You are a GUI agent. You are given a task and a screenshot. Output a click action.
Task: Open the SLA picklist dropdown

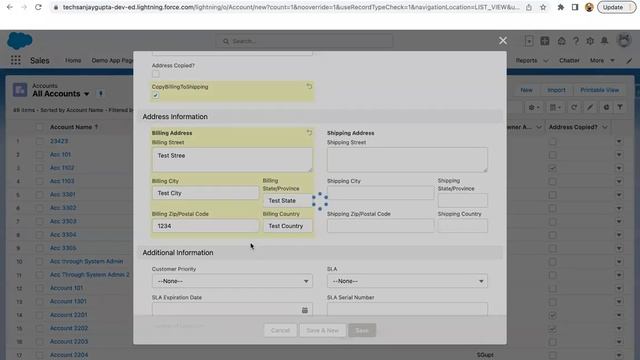pyautogui.click(x=407, y=281)
